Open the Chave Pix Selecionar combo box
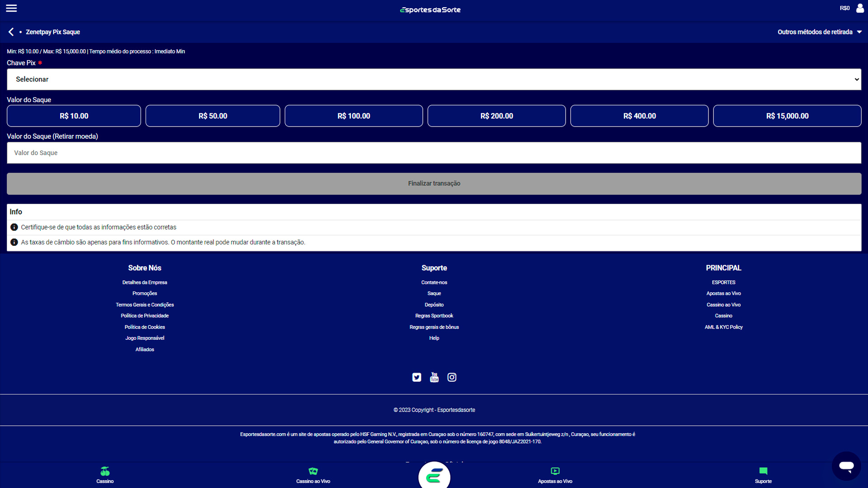The height and width of the screenshot is (488, 868). [x=434, y=80]
